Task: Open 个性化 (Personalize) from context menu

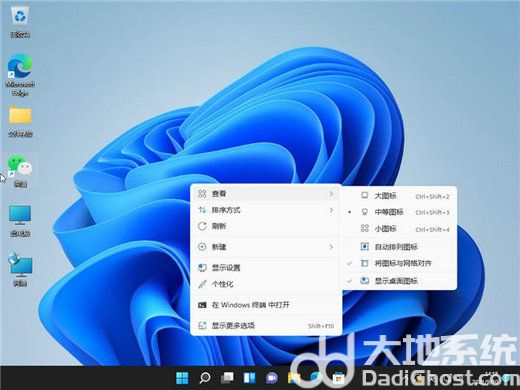Action: (266, 284)
